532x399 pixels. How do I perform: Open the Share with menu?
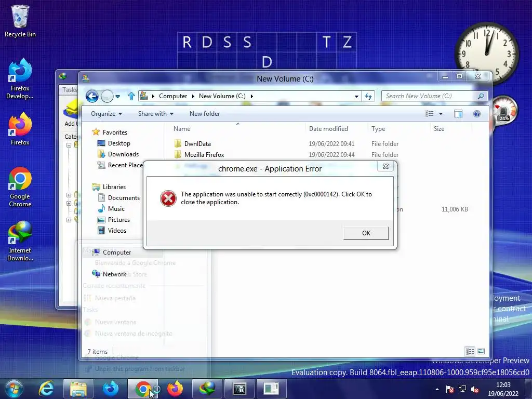tap(156, 114)
